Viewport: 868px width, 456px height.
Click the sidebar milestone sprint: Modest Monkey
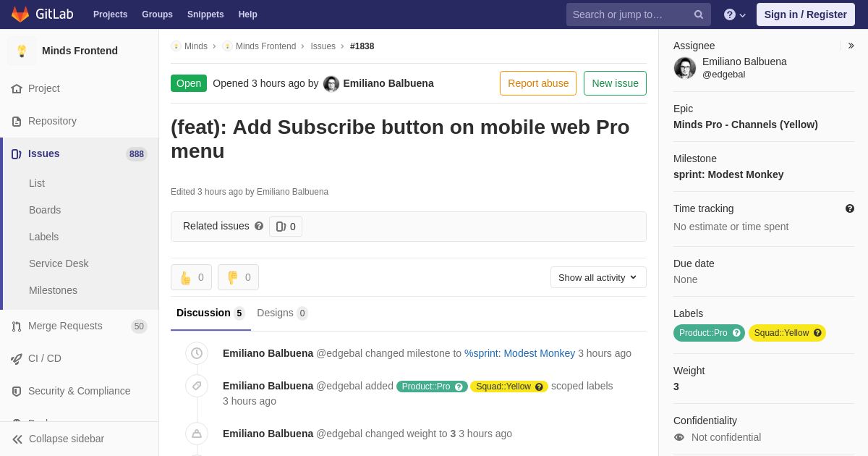[728, 174]
